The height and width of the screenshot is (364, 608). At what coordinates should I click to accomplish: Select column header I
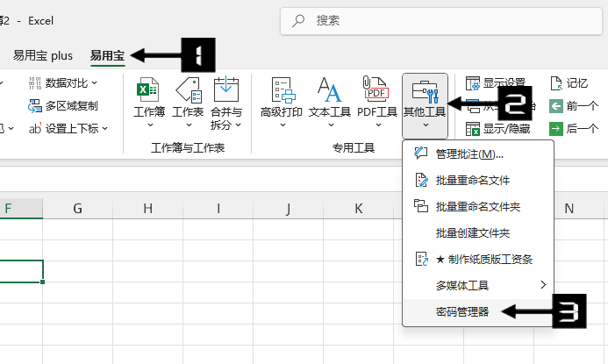pyautogui.click(x=218, y=209)
